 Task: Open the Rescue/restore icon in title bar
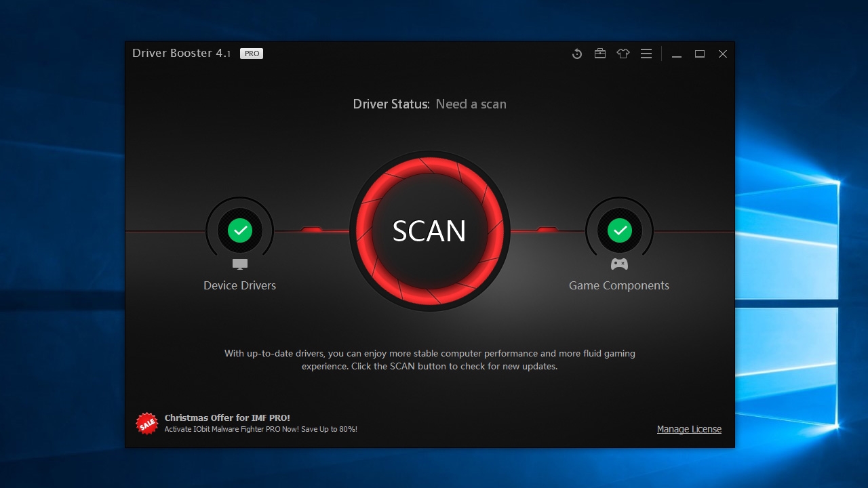coord(577,54)
